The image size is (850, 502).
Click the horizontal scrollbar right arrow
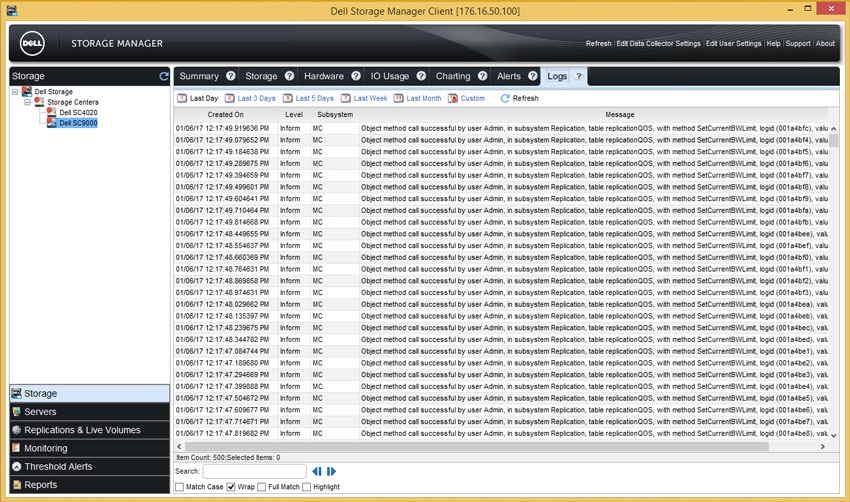pos(823,447)
